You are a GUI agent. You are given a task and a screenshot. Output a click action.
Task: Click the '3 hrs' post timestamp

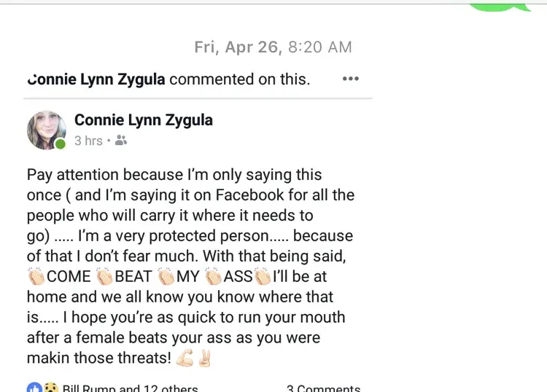[88, 141]
